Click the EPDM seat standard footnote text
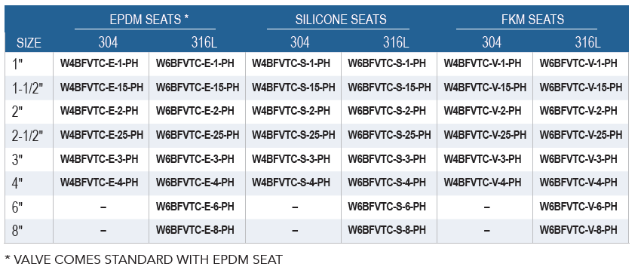This screenshot has width=644, height=273. [144, 259]
